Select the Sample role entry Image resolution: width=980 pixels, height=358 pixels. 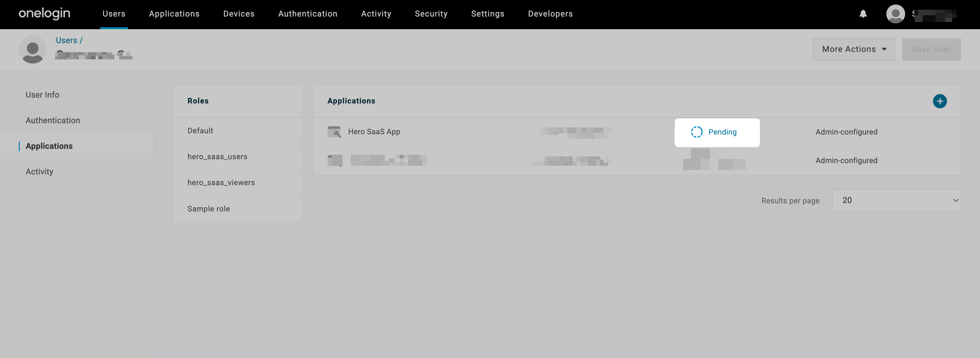[x=208, y=208]
